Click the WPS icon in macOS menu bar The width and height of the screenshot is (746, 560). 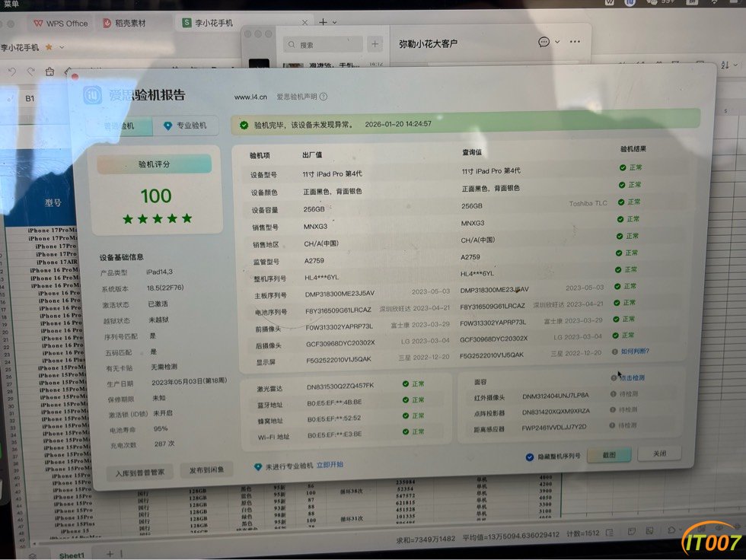coord(610,2)
